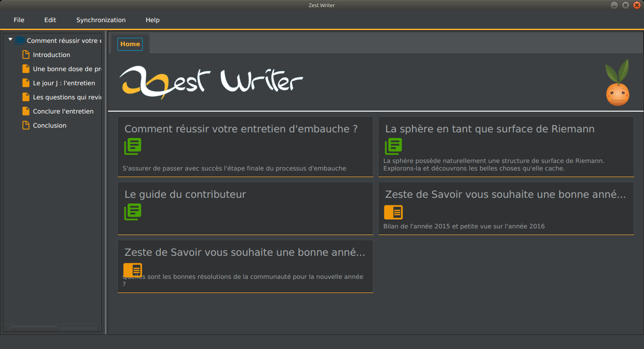Click the icon beside 'Conclure l'entretien'
Screen dimensions: 644x349
(x=26, y=111)
